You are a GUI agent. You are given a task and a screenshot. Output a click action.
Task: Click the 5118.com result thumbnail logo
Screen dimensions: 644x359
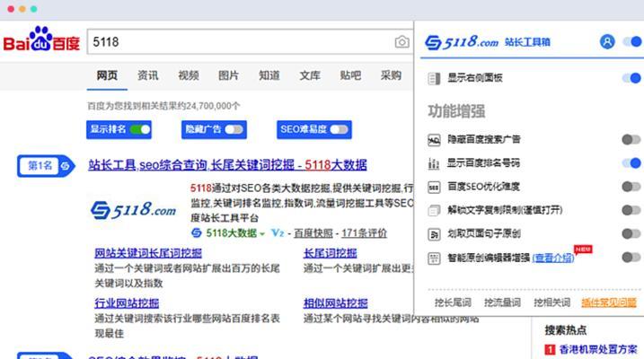(x=134, y=210)
